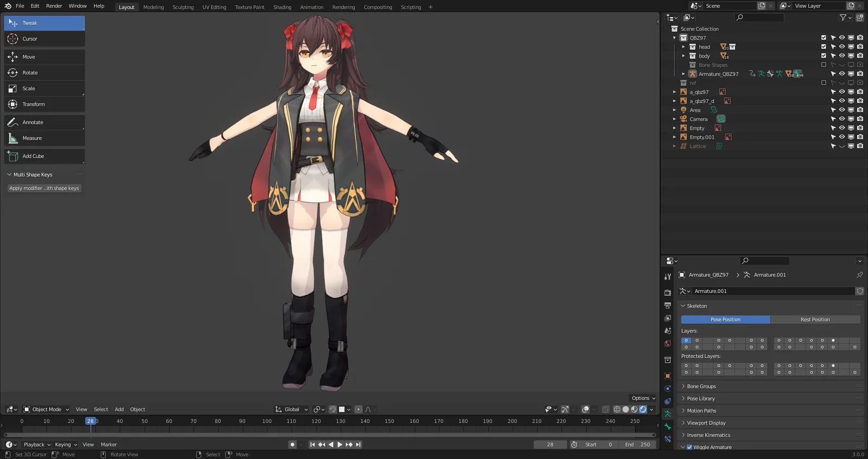Switch to rendered viewport shading
This screenshot has width=868, height=459.
[x=643, y=409]
